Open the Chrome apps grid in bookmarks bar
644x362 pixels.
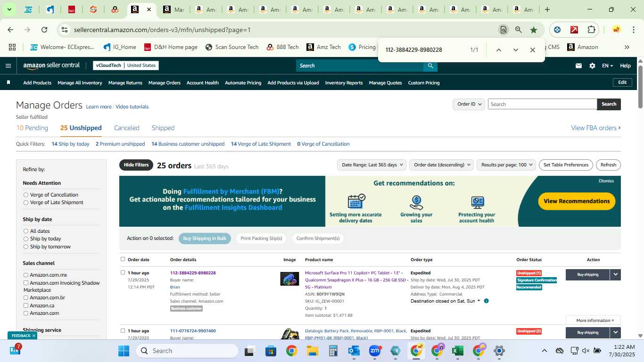click(12, 47)
